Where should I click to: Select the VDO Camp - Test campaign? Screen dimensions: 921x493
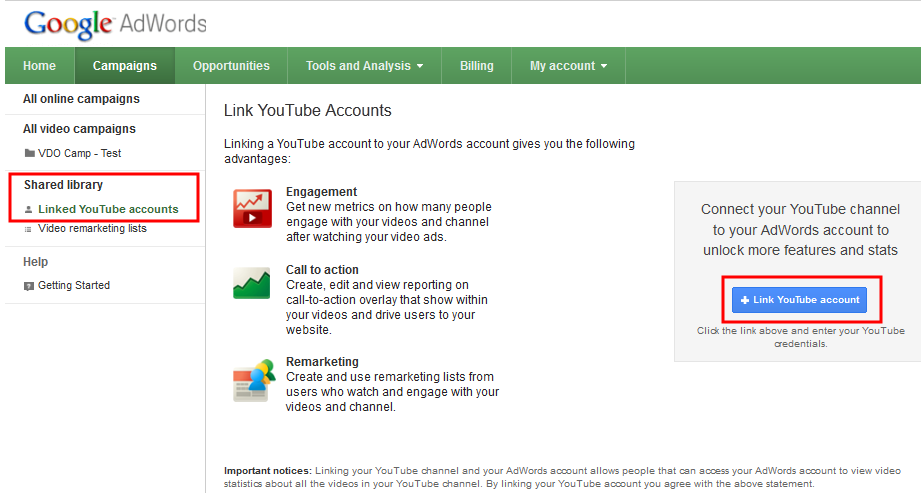coord(79,153)
